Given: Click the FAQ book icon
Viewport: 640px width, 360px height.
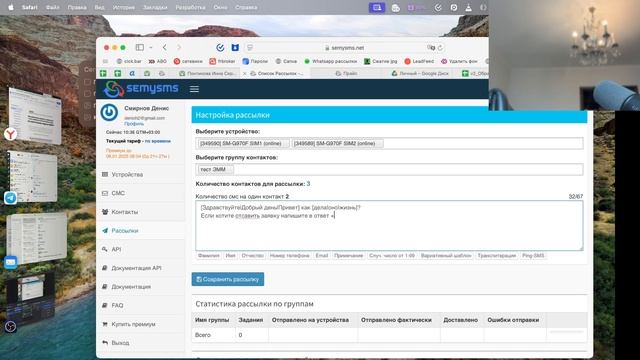Looking at the screenshot, I should pos(105,305).
